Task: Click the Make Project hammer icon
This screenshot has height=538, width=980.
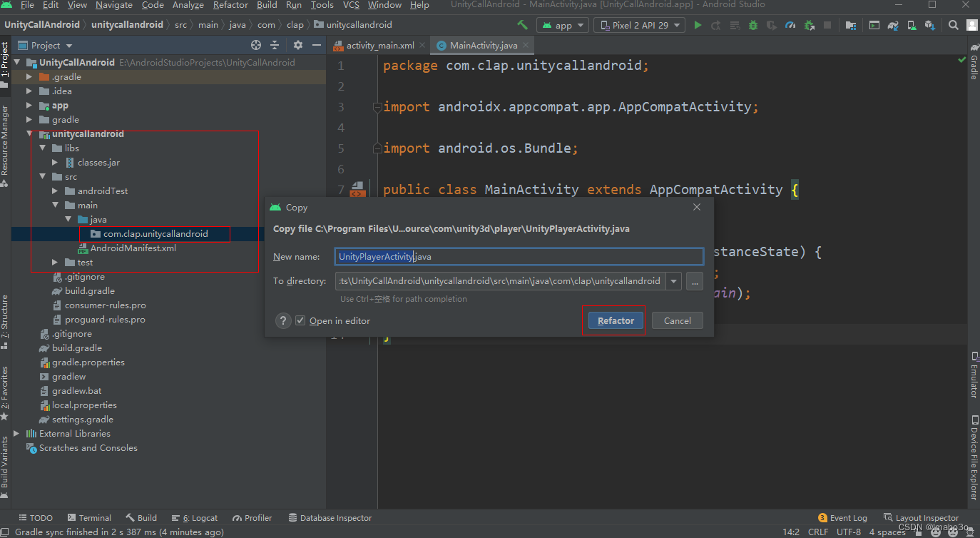Action: pyautogui.click(x=523, y=25)
